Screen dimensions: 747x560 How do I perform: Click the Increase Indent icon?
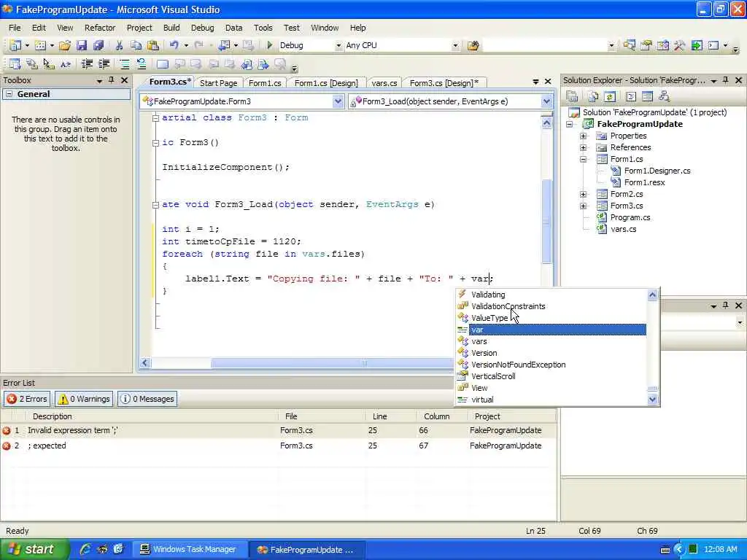104,64
